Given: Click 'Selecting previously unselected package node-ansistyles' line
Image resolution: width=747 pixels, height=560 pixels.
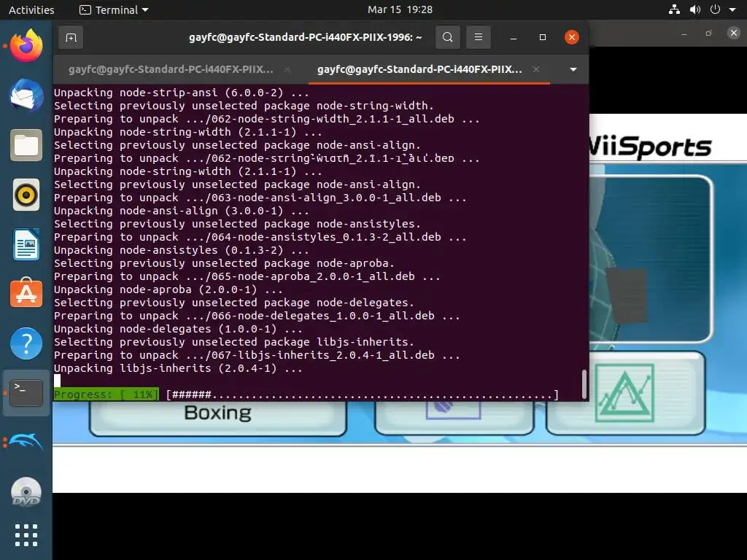Looking at the screenshot, I should click(x=237, y=224).
